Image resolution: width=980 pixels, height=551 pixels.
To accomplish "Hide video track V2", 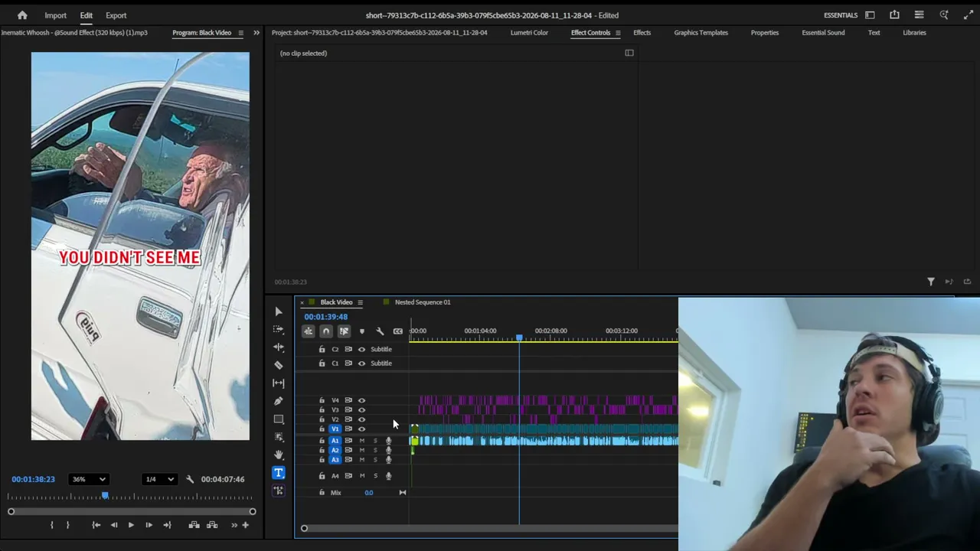I will [x=362, y=419].
